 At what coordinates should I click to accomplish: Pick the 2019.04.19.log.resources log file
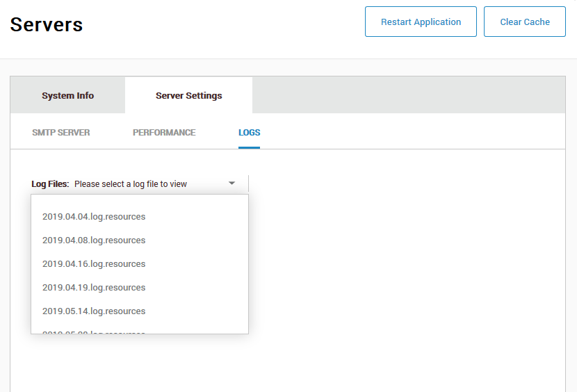[x=140, y=287]
